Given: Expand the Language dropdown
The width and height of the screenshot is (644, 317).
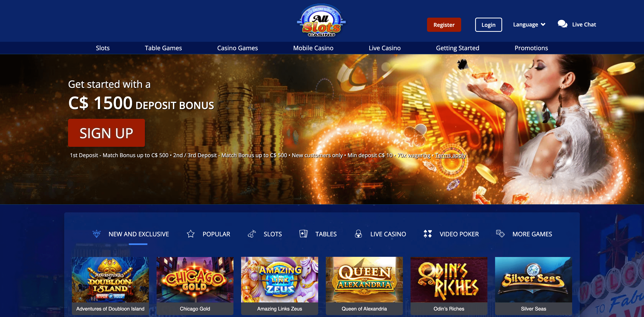Looking at the screenshot, I should coord(529,25).
